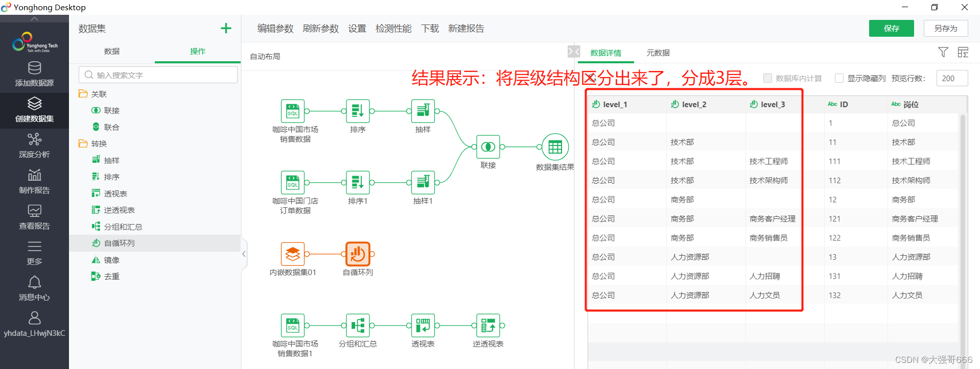Click 下载 in the toolbar
This screenshot has width=980, height=369.
click(x=430, y=29)
